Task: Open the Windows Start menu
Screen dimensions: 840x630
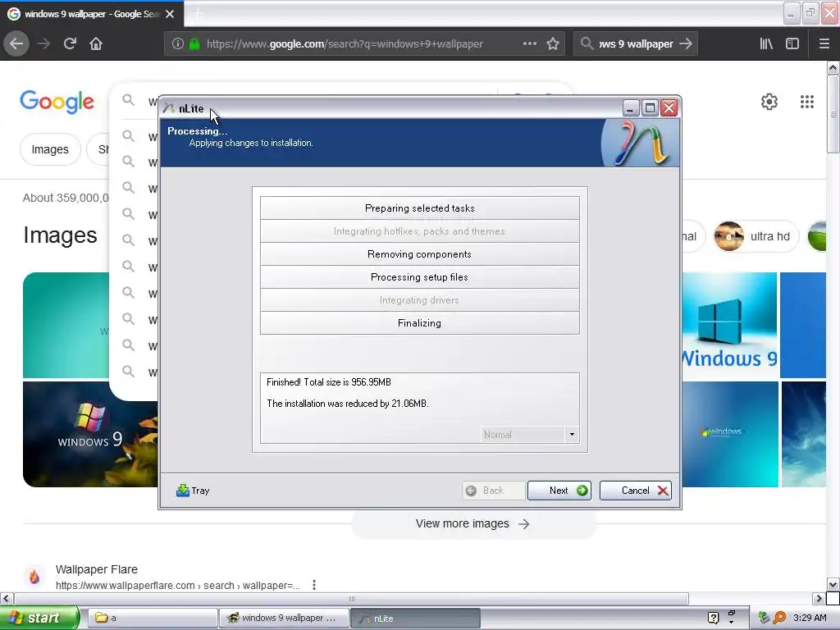Action: 39,618
